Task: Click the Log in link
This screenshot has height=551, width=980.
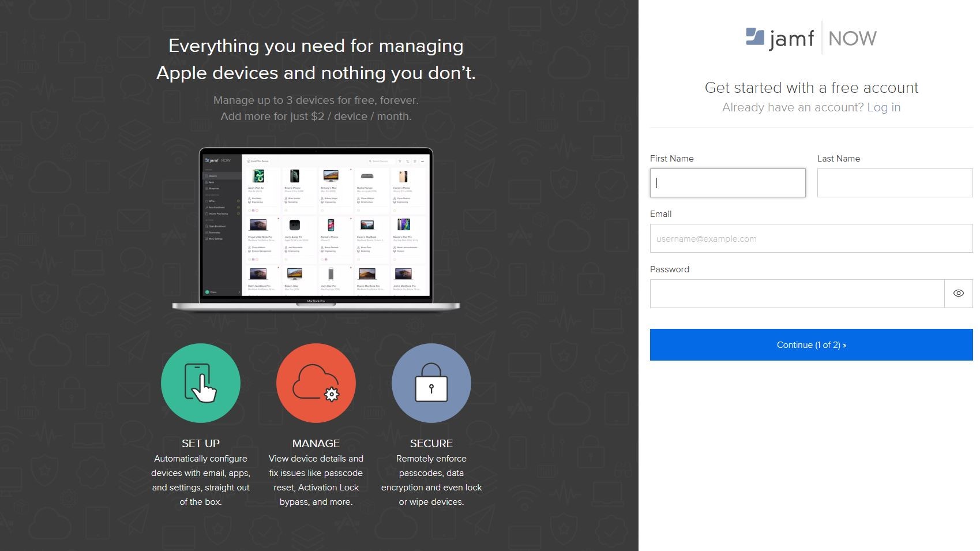Action: [x=884, y=107]
